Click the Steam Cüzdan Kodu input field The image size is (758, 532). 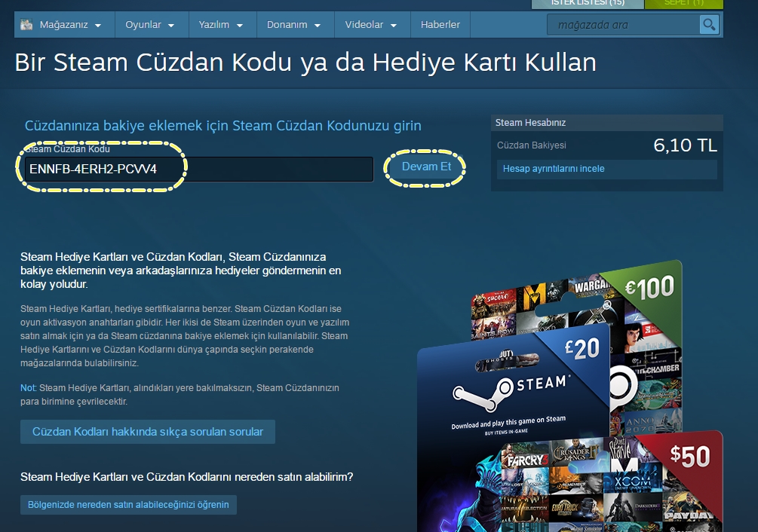pos(199,169)
